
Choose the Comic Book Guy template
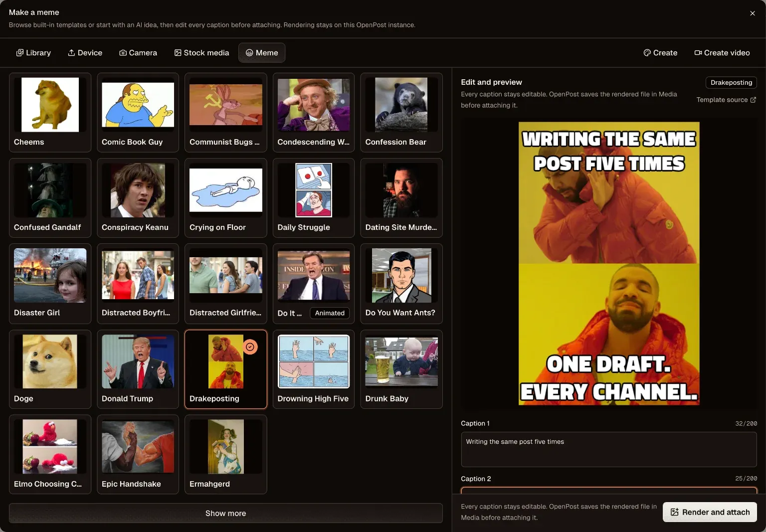[138, 112]
